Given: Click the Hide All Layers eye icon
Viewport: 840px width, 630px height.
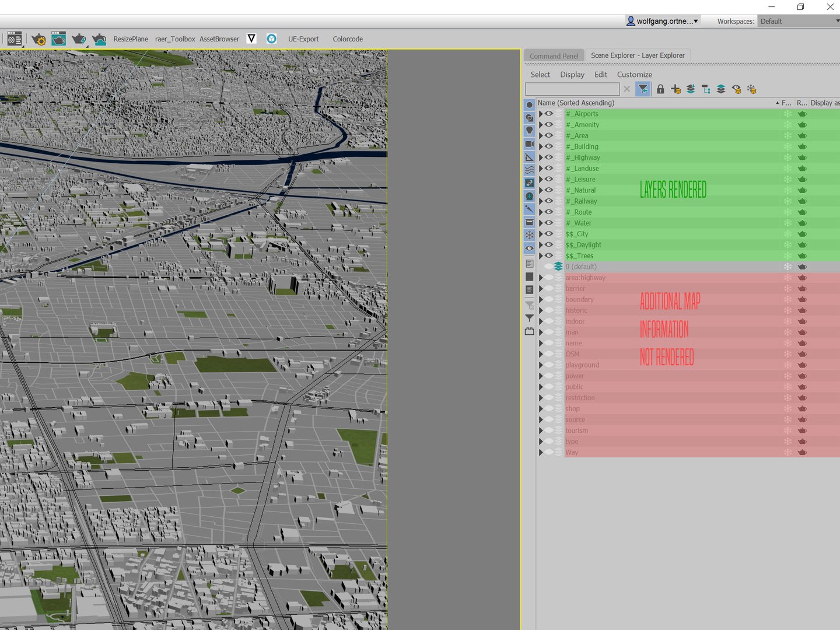Looking at the screenshot, I should (736, 89).
